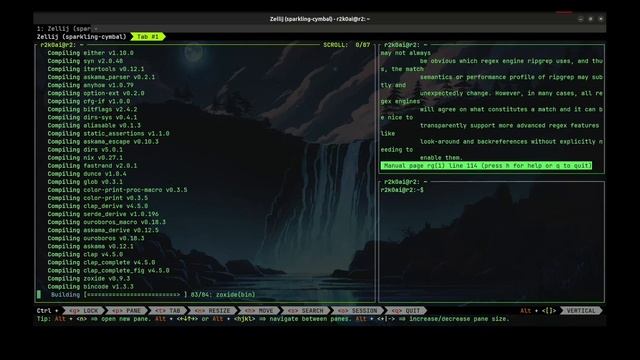Focus the bottom-right shell pane title
Image resolution: width=640 pixels, height=360 pixels.
pos(406,182)
